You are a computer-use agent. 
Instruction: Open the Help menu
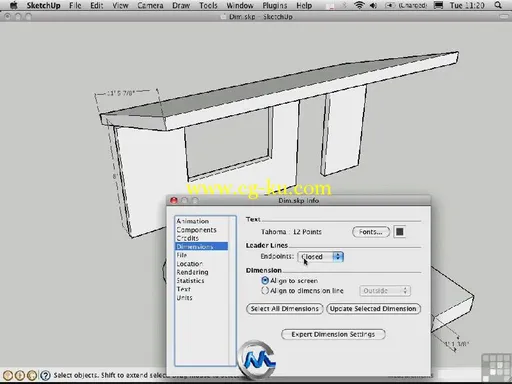click(x=304, y=5)
